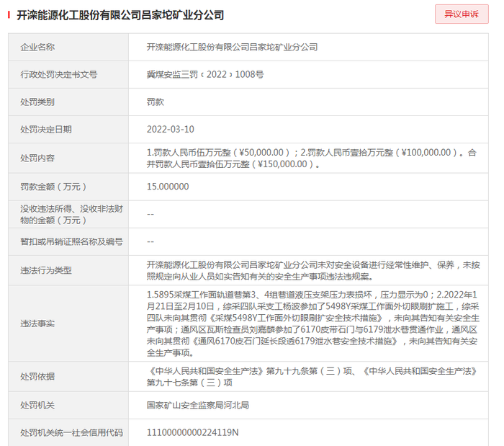
Task: Select document number 冀煤安监三罚‹2022›1008号
Action: coord(205,75)
